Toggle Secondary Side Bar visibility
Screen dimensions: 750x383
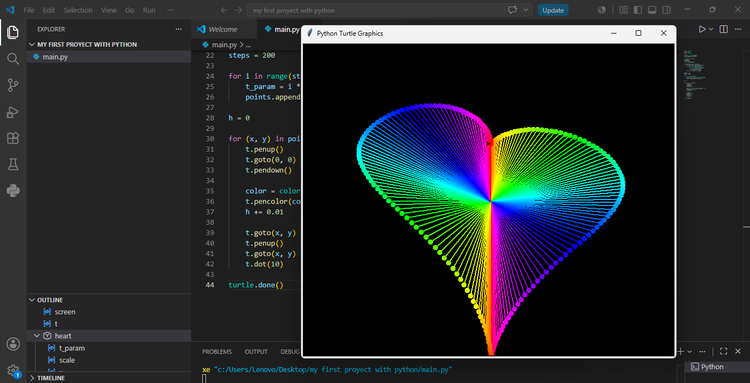point(666,10)
